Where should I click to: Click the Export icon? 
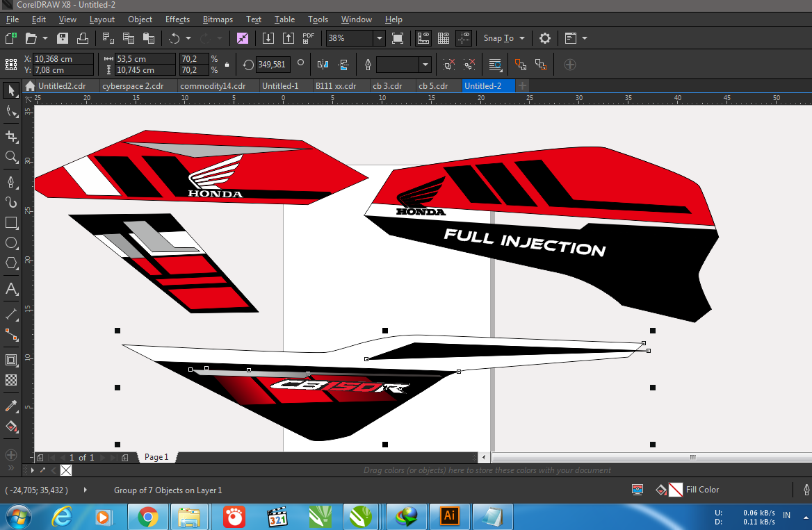[288, 38]
